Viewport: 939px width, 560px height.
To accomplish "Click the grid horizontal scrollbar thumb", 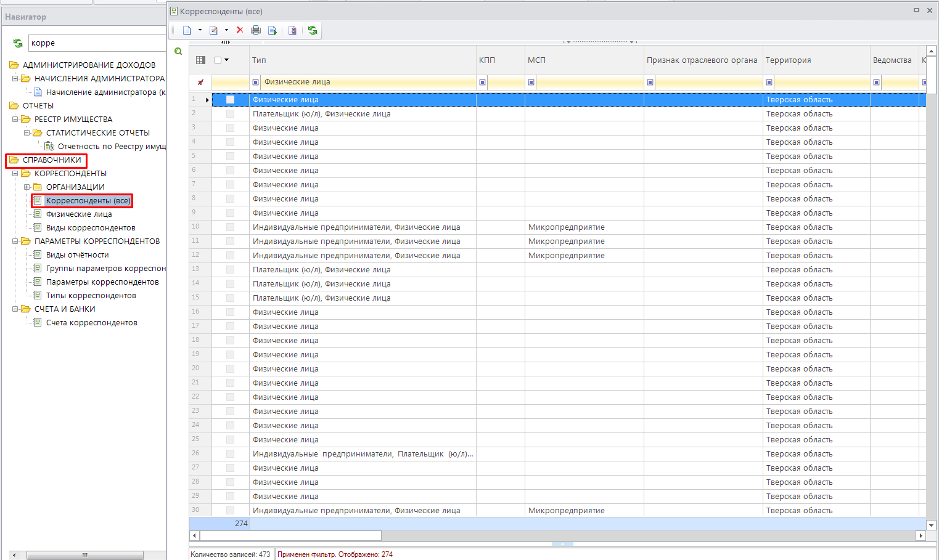I will [290, 536].
